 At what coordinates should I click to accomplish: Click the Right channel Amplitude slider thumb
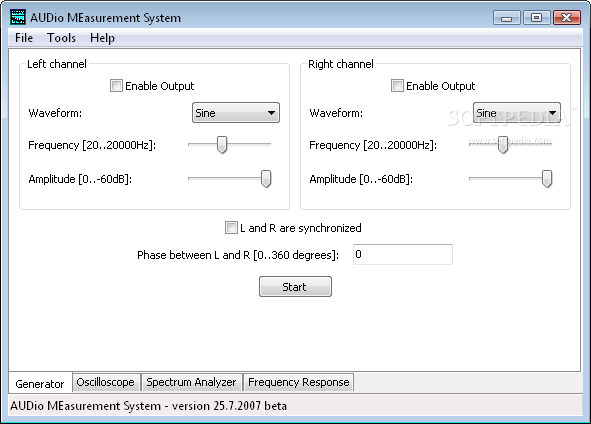pyautogui.click(x=547, y=179)
